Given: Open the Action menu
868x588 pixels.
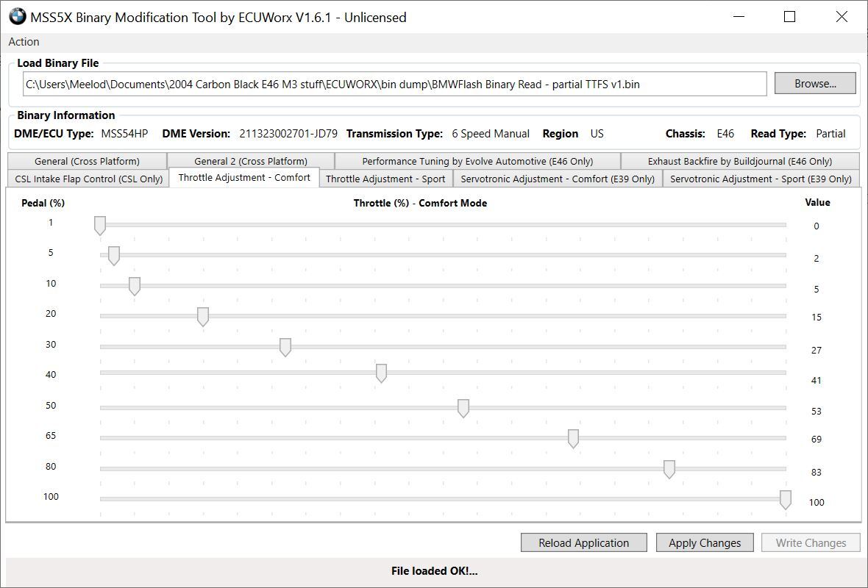Looking at the screenshot, I should 24,42.
